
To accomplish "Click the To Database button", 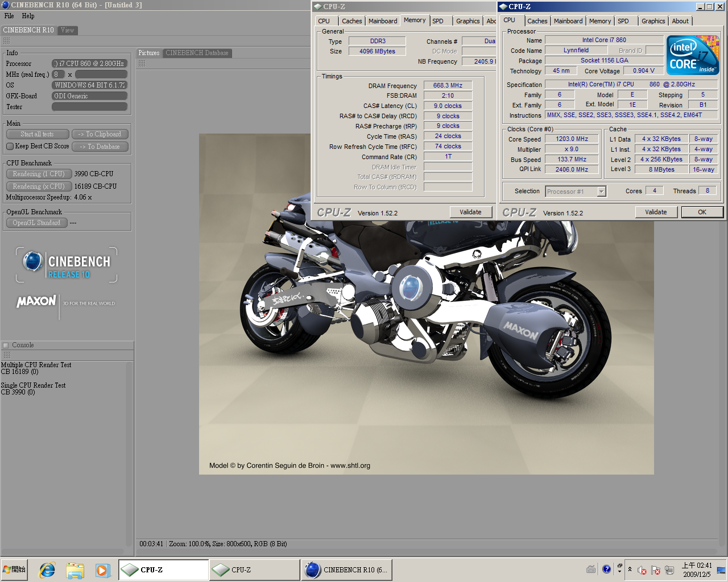I will pyautogui.click(x=100, y=147).
